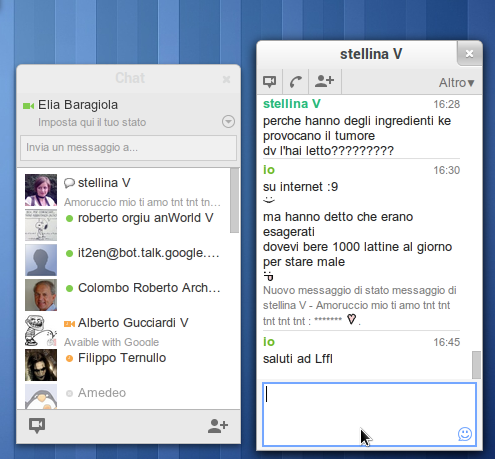Screen dimensions: 495x459
Task: Click the 'Avaible with Google' status text
Action: pos(111,342)
